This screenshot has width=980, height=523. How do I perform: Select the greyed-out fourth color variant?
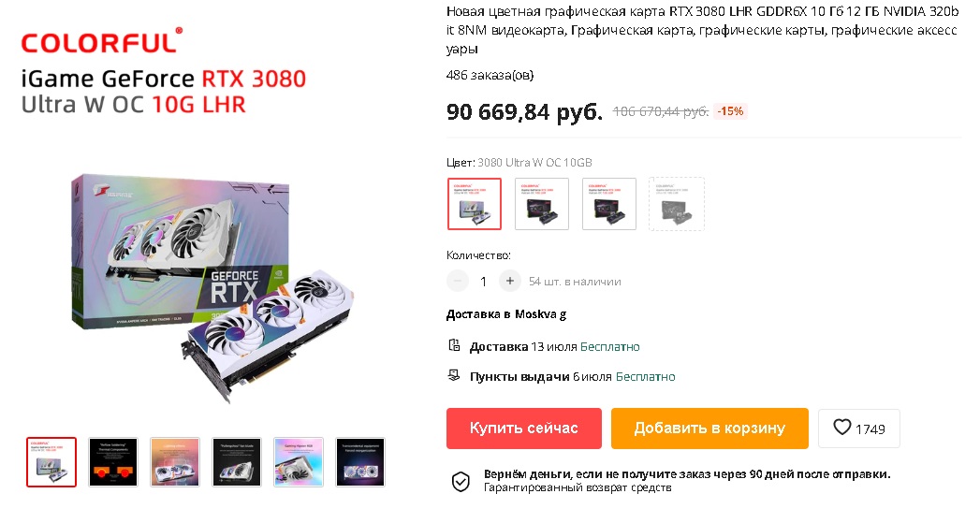[x=677, y=204]
